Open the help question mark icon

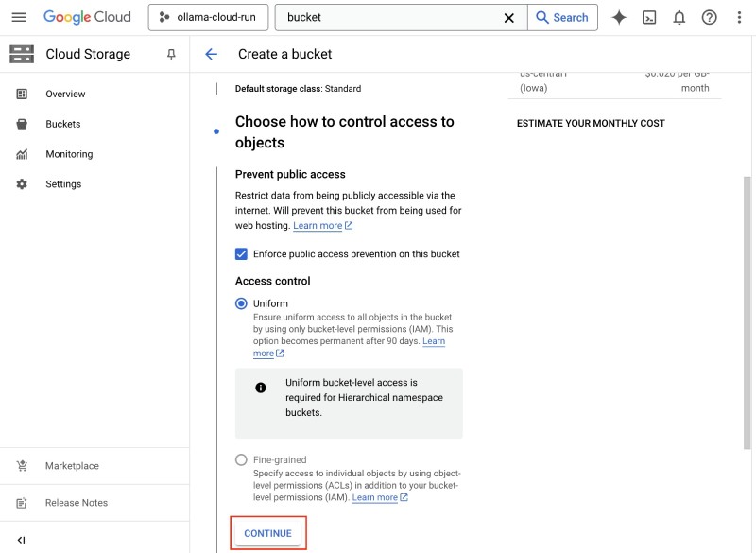click(x=710, y=17)
